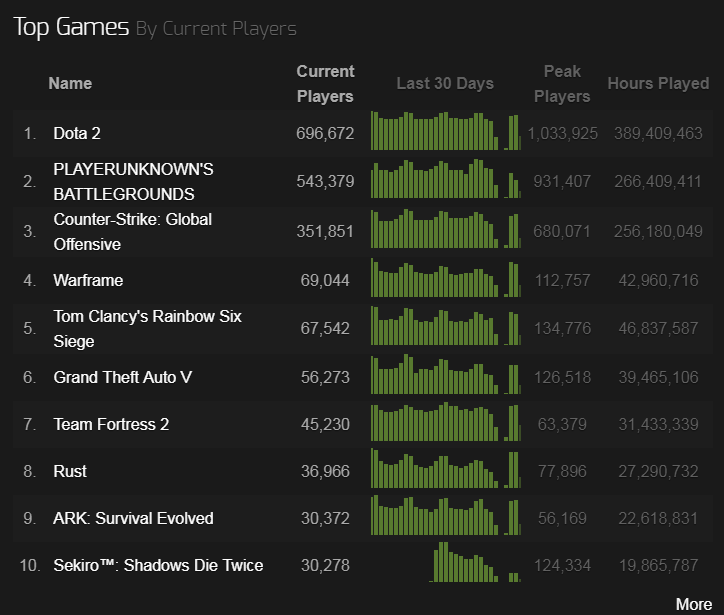
Task: Click the By Current Players subtitle
Action: pos(216,29)
